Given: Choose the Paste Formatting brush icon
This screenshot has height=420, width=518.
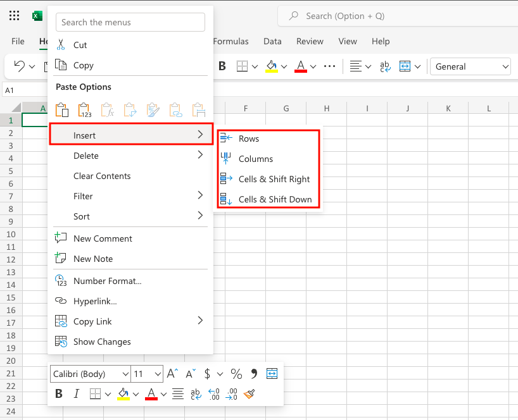Looking at the screenshot, I should tap(152, 109).
